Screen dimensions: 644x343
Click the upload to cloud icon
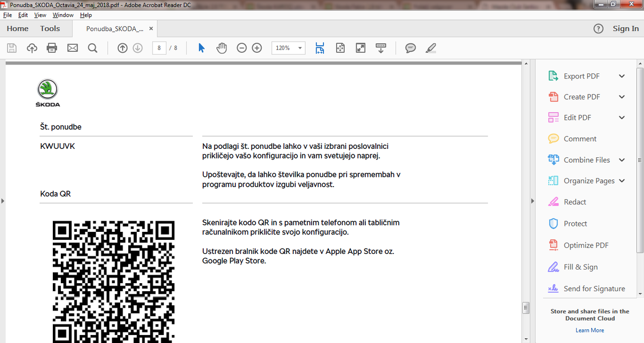[x=32, y=48]
